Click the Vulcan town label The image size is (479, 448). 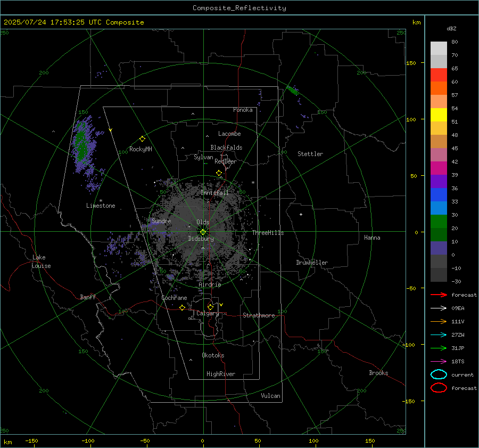(270, 396)
